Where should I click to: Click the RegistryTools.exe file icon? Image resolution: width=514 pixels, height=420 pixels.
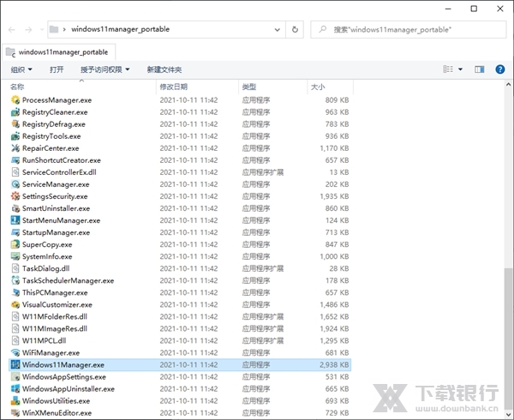tap(15, 136)
